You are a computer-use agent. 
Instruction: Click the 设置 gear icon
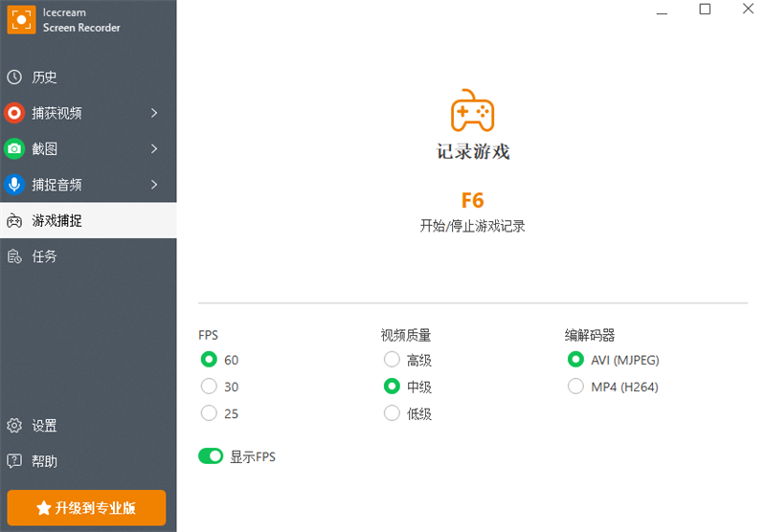(x=14, y=426)
